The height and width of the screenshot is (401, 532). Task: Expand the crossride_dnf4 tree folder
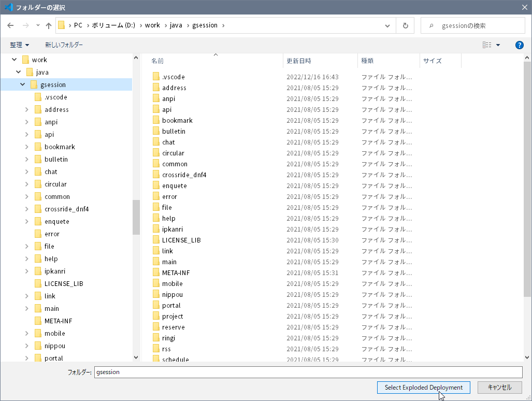[x=27, y=209]
